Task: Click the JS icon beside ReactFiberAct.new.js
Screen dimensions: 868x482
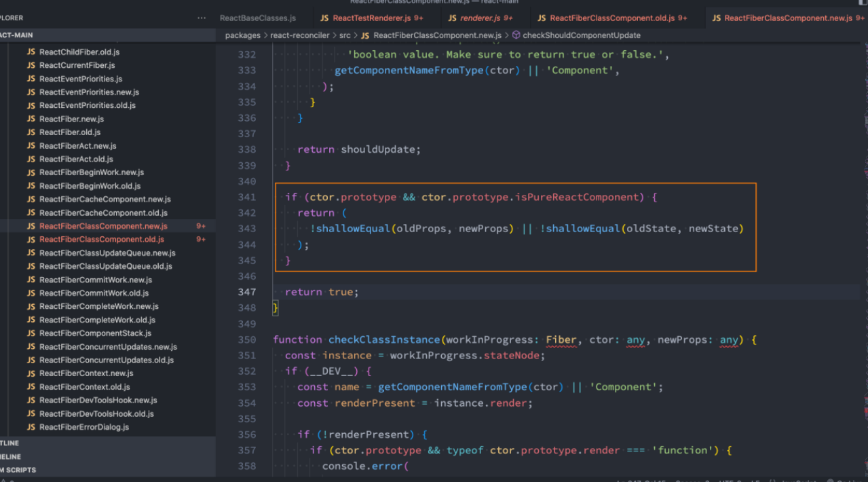Action: 31,146
